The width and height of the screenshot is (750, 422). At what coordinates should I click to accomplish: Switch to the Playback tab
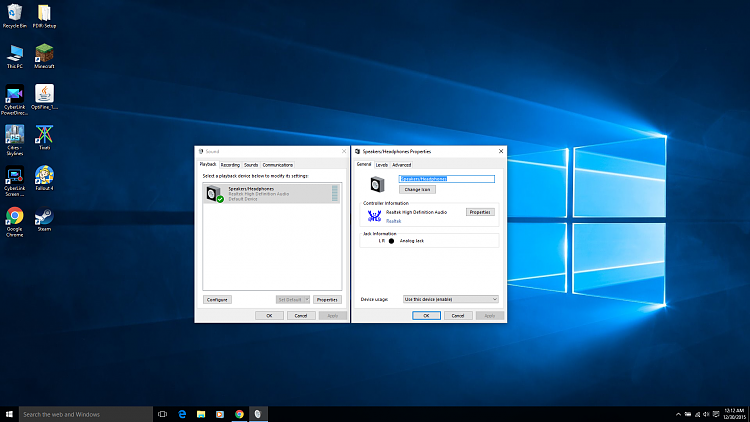click(x=208, y=164)
